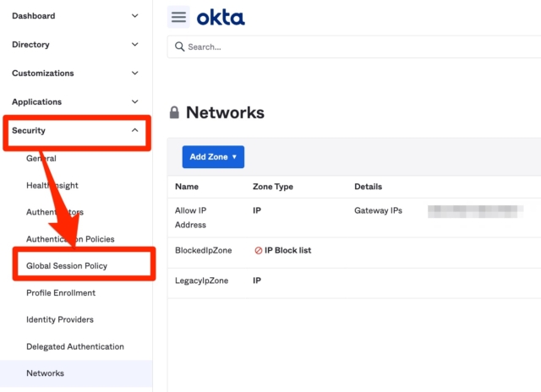Viewport: 541px width, 392px height.
Task: Expand the Customizations menu chevron
Action: (135, 73)
